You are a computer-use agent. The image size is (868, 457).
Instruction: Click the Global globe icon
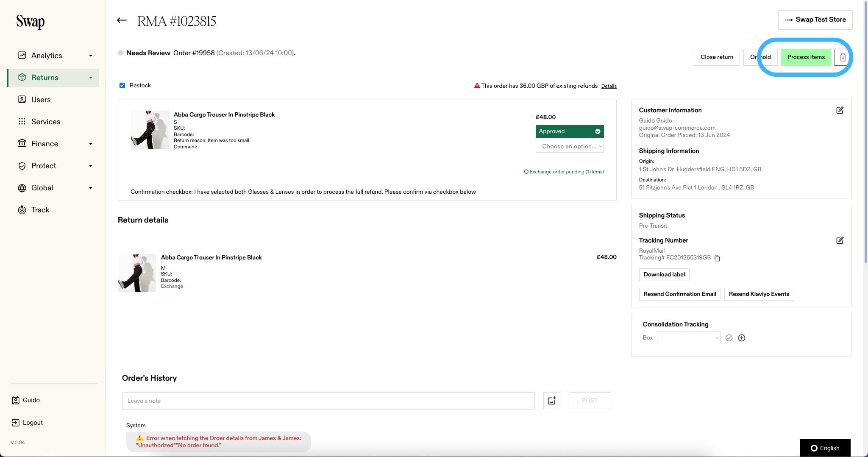point(22,188)
